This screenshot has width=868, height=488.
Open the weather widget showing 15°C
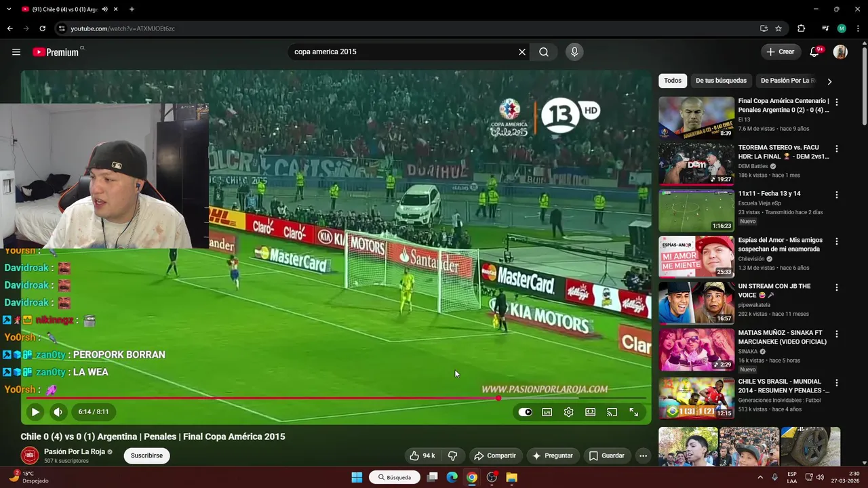coord(27,477)
